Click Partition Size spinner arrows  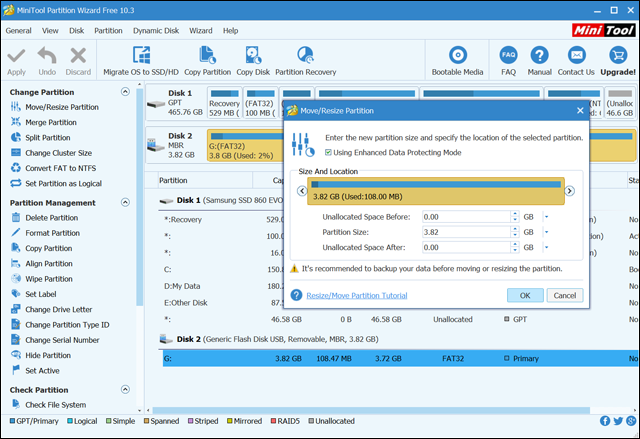515,232
